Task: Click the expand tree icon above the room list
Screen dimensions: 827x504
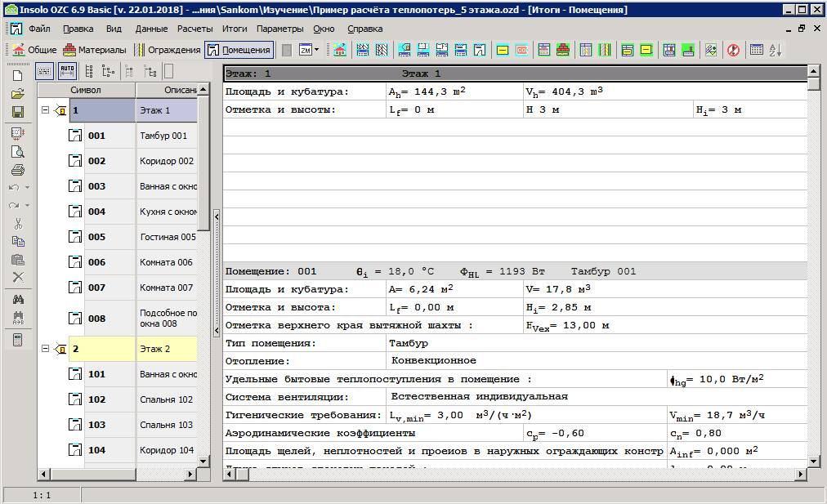Action: [x=108, y=71]
